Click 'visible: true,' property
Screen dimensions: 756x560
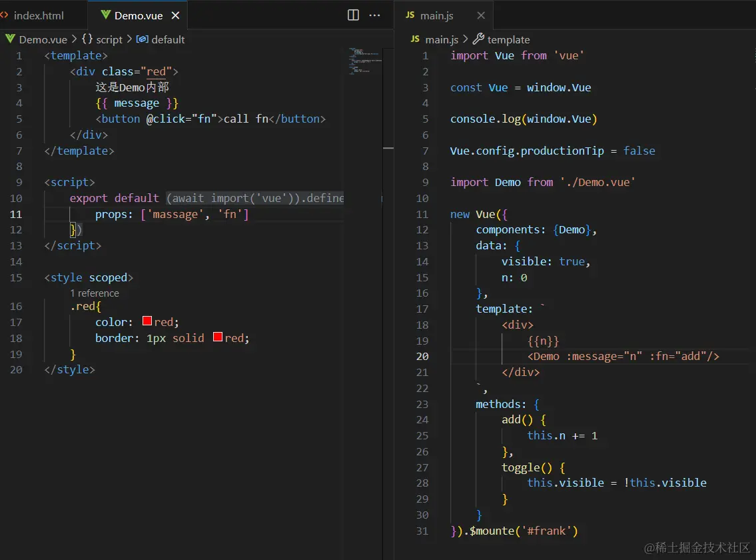click(546, 261)
